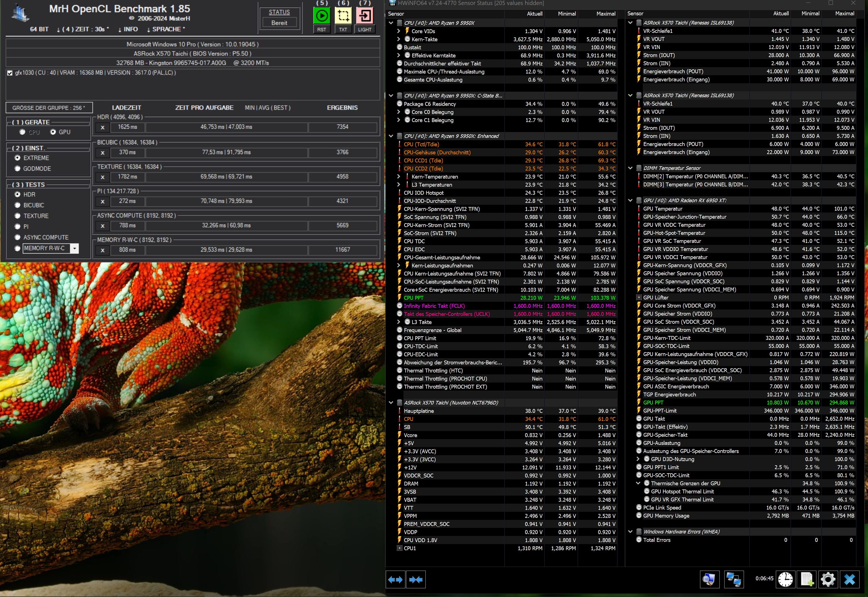Click the left Aktuell column header
868x597 pixels.
[x=535, y=14]
